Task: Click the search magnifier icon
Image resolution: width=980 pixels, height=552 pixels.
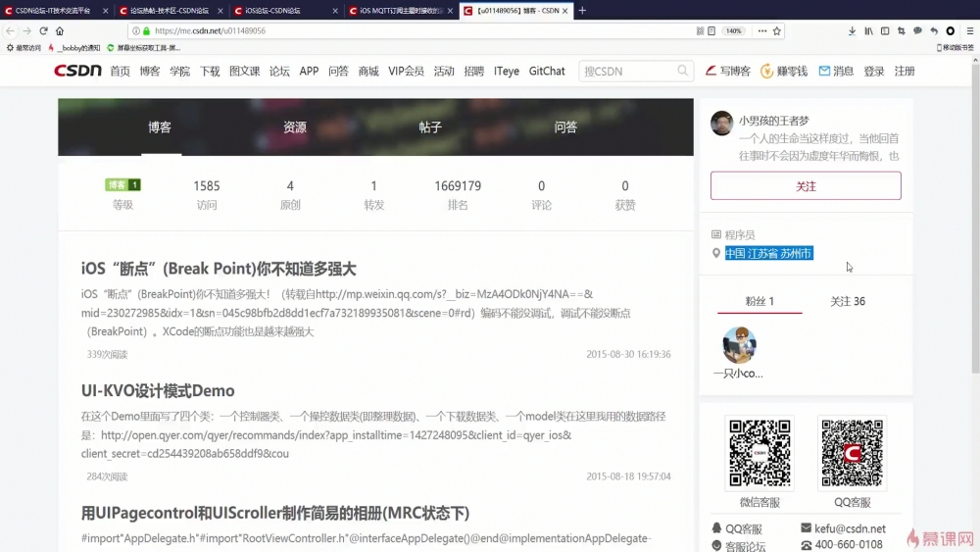Action: click(x=682, y=71)
